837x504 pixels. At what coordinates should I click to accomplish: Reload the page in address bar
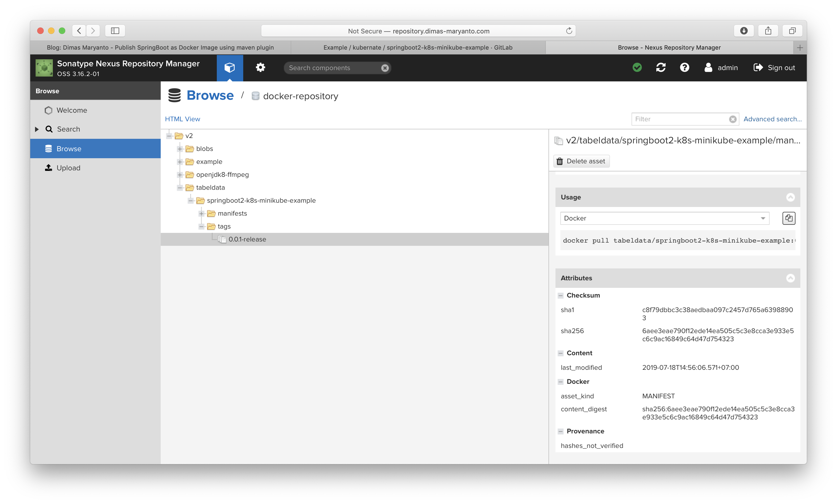pos(569,31)
